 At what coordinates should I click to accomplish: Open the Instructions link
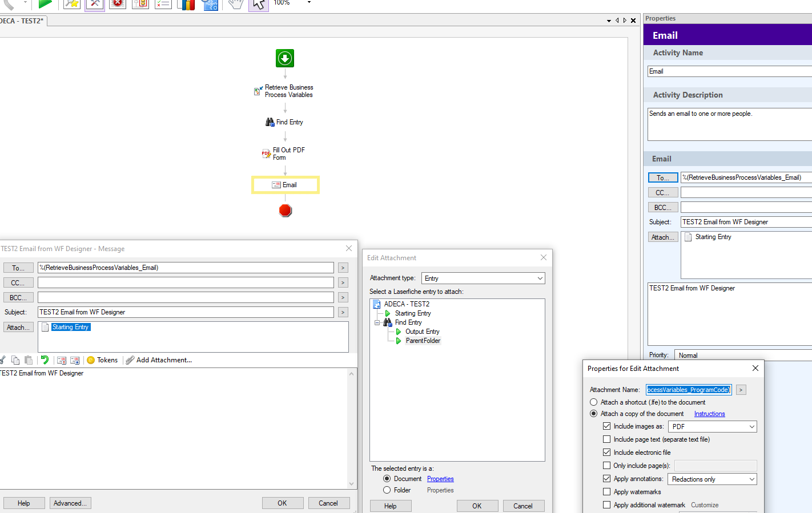click(709, 414)
